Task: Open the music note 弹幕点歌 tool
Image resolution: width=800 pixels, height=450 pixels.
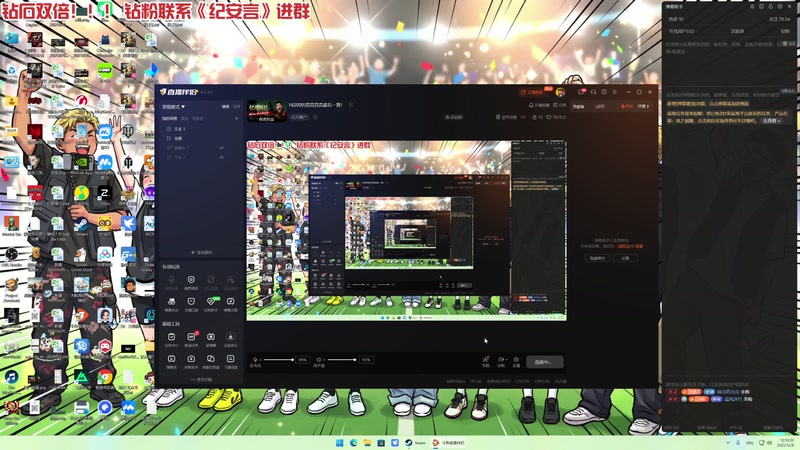Action: 231,304
